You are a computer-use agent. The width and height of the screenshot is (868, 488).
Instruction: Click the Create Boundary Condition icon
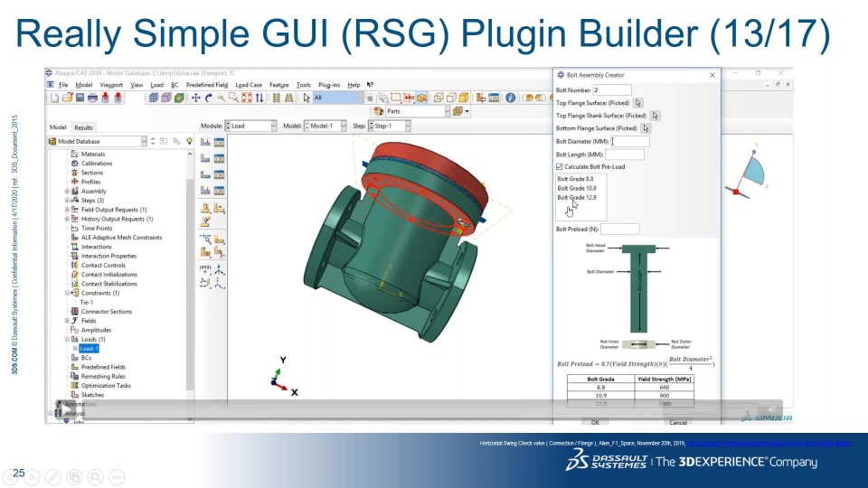[205, 158]
